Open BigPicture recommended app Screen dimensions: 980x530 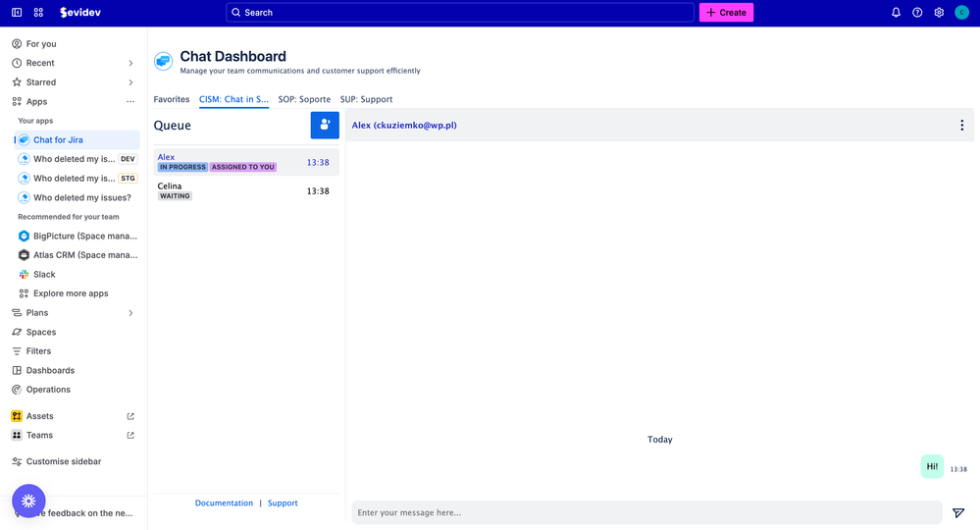(77, 236)
